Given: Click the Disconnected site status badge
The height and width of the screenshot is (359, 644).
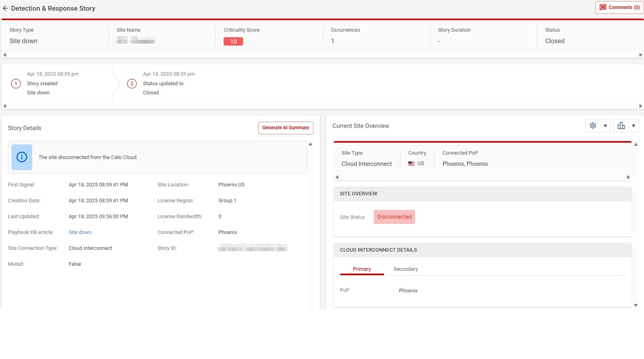Looking at the screenshot, I should [x=394, y=217].
